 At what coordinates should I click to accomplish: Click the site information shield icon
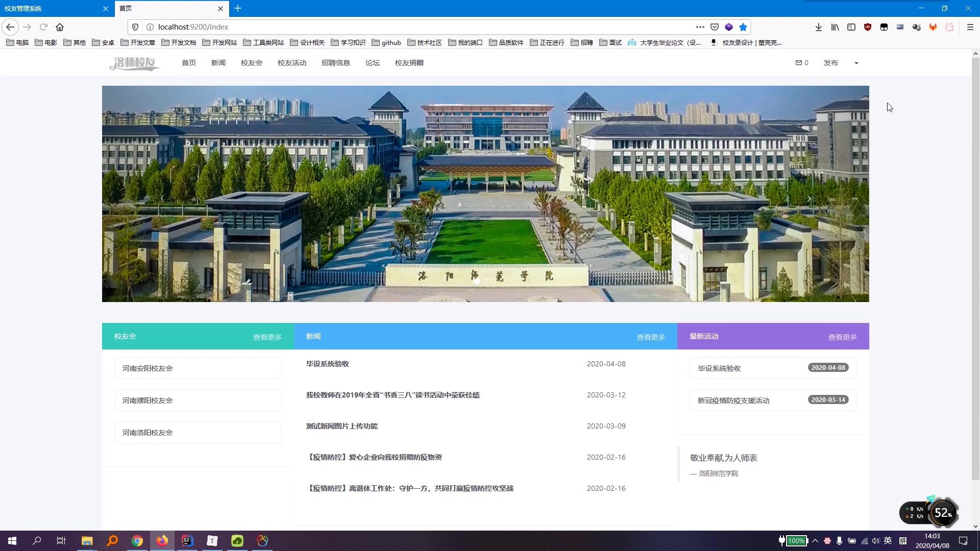pyautogui.click(x=135, y=27)
